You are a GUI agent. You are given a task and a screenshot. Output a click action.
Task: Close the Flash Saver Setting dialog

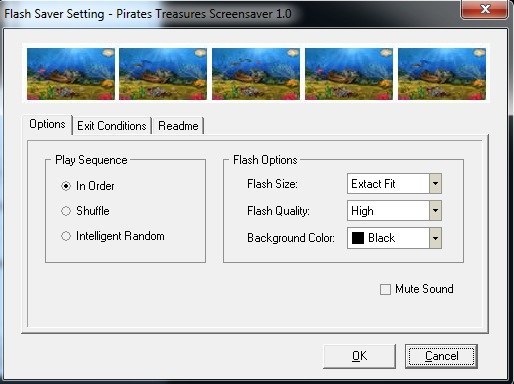[485, 9]
